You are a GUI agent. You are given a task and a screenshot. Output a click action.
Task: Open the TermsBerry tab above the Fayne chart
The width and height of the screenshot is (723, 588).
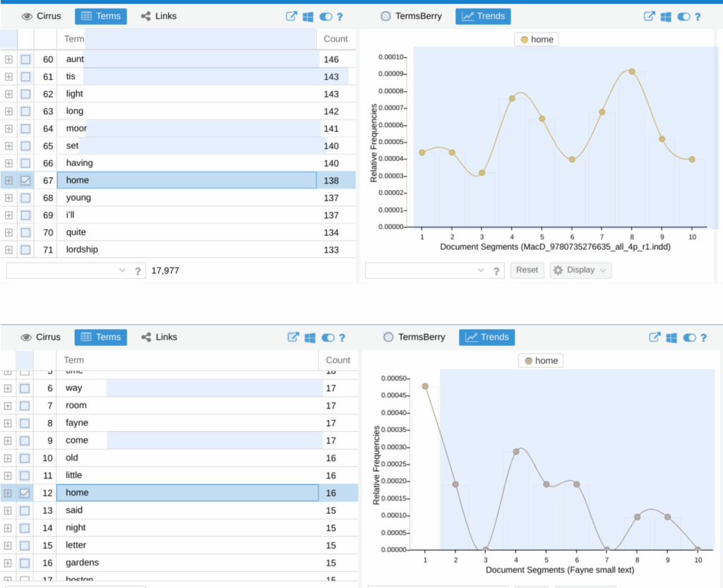(x=414, y=337)
